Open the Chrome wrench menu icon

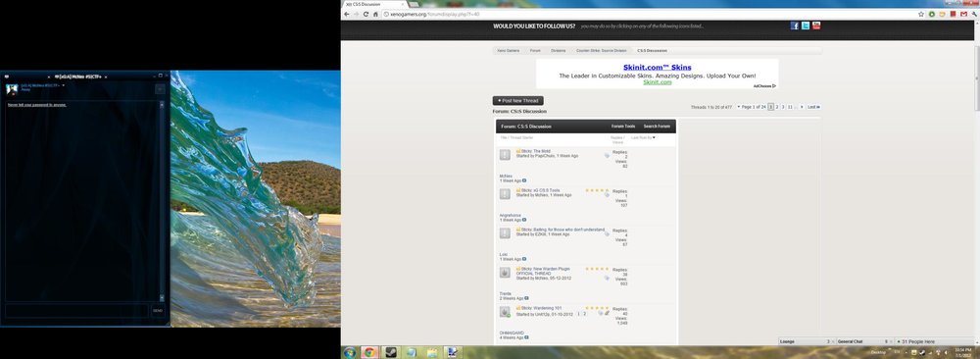point(974,14)
